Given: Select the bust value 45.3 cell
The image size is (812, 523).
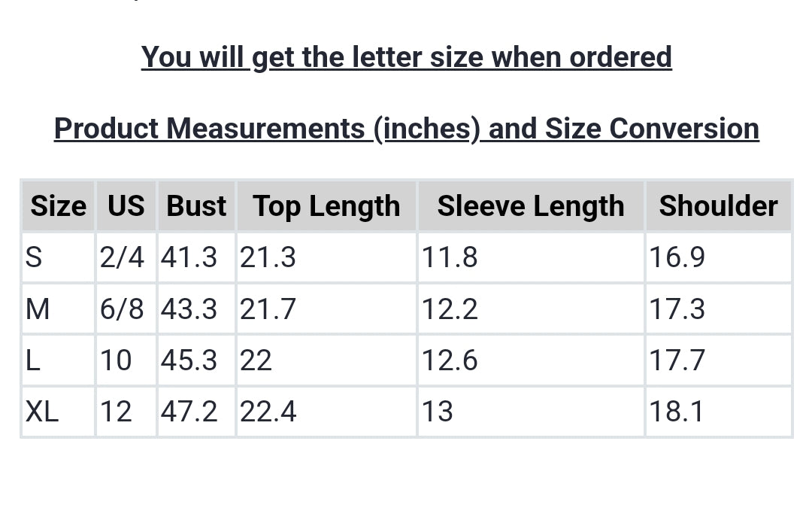Looking at the screenshot, I should point(189,360).
